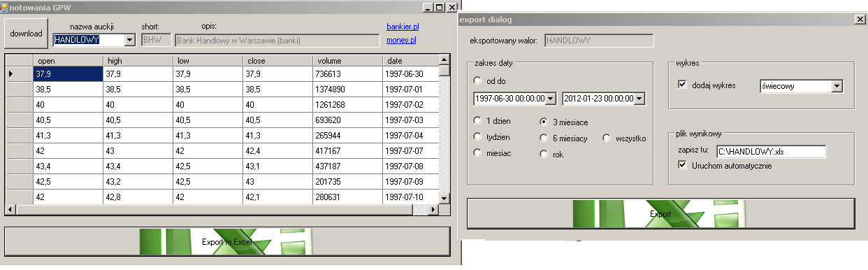Screen dimensions: 868x270
Task: Click date cell 1997-07-02
Action: click(410, 105)
